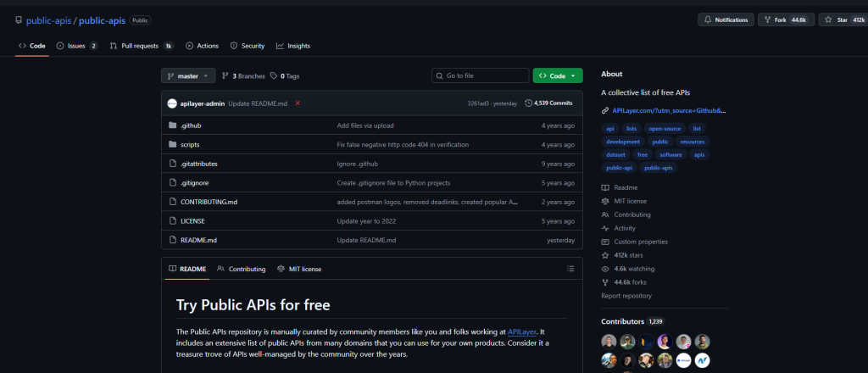Select the 'resources' topic tag
The height and width of the screenshot is (373, 868).
693,142
